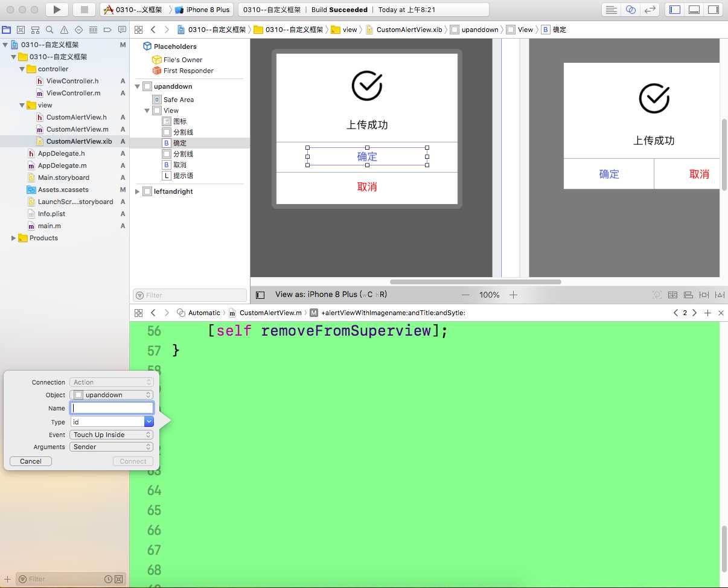
Task: Open Resolve Auto Layout Issues icon
Action: 720,295
